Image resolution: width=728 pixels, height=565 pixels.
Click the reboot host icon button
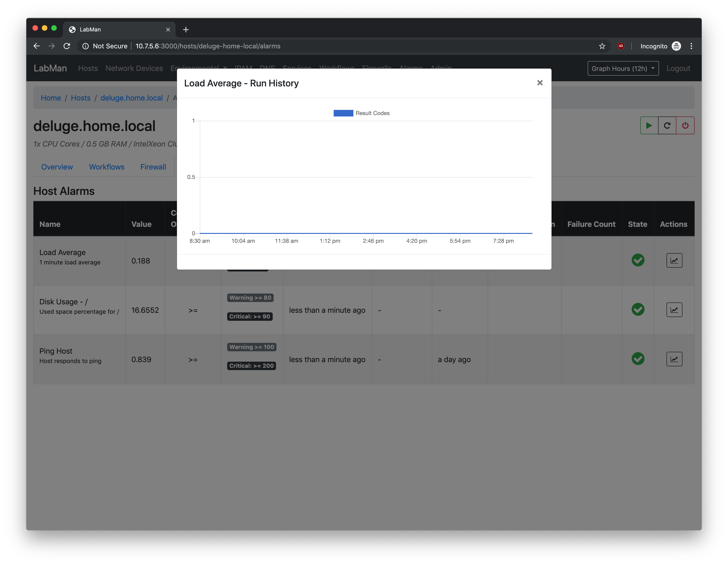point(667,125)
